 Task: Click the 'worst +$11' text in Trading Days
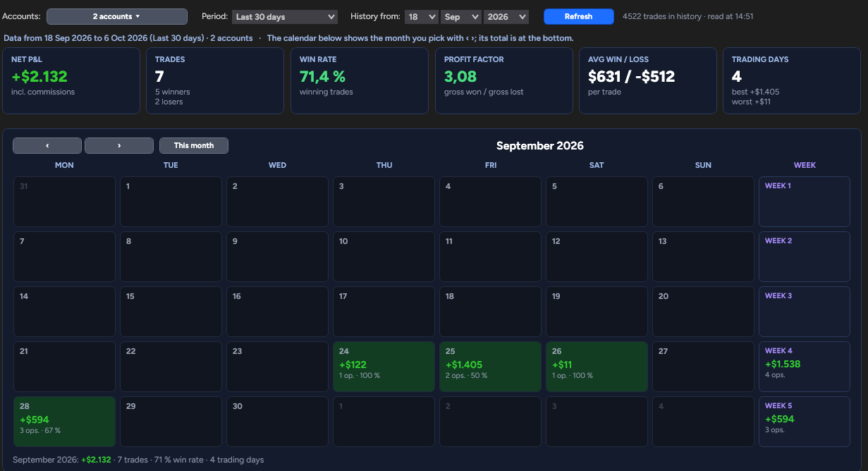(752, 102)
